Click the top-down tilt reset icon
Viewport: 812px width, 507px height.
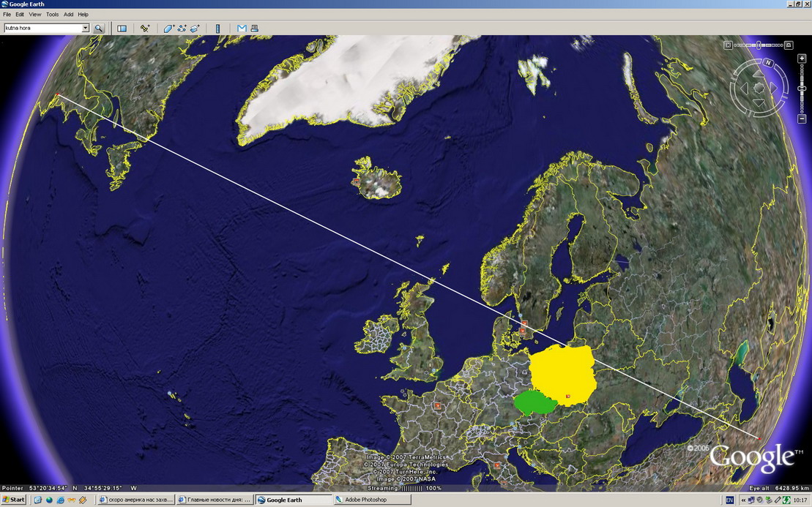pos(728,45)
